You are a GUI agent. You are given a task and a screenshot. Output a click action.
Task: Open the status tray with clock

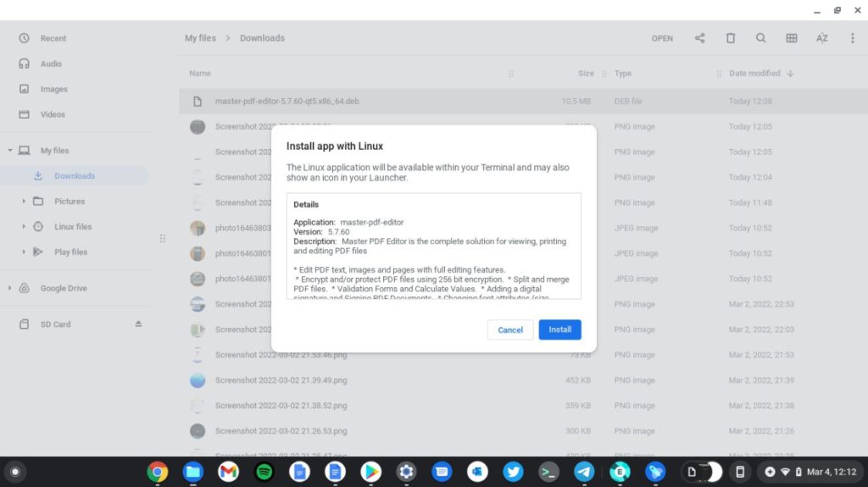click(810, 472)
